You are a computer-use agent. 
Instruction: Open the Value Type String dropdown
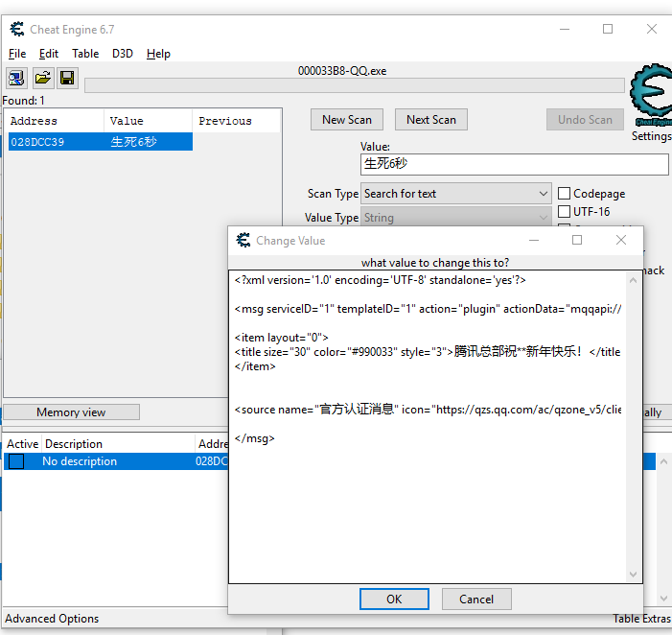(456, 218)
